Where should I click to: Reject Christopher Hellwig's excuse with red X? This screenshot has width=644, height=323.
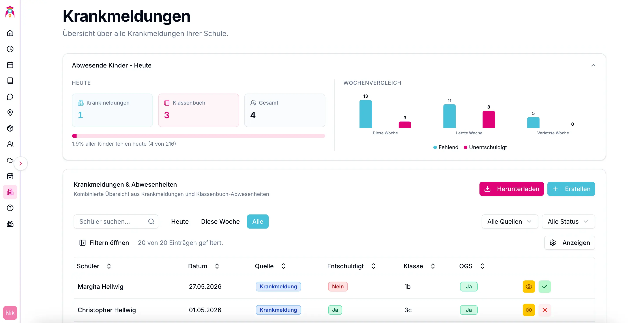pyautogui.click(x=545, y=310)
